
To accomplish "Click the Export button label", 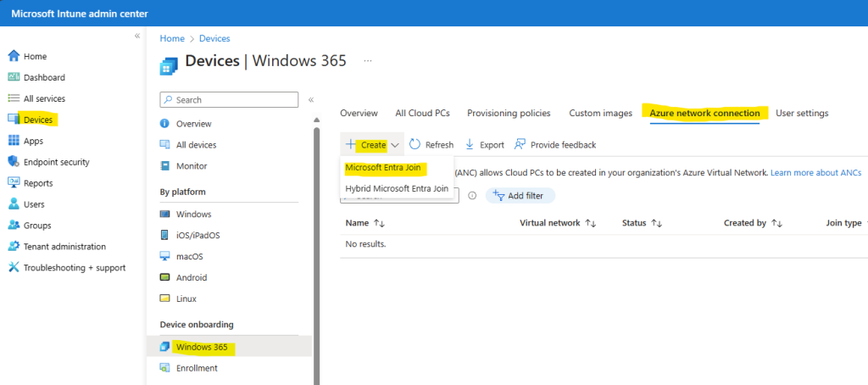I will (x=492, y=145).
